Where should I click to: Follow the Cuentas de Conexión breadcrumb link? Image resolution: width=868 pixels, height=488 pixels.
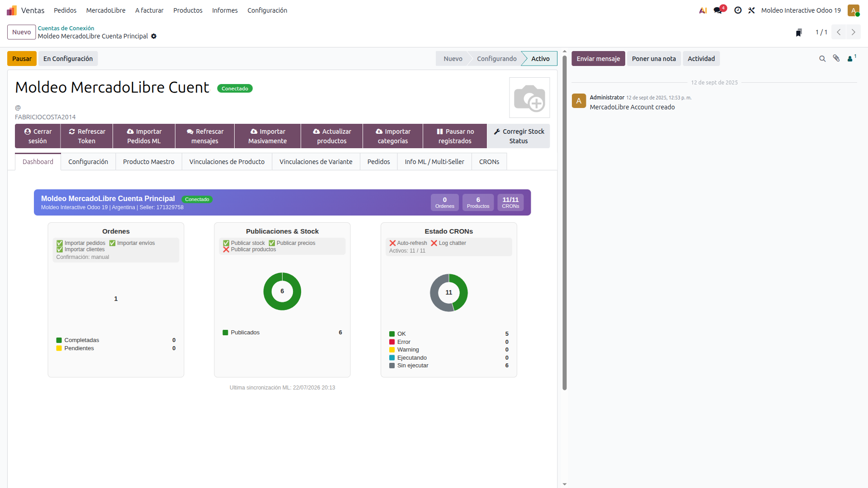pos(66,28)
